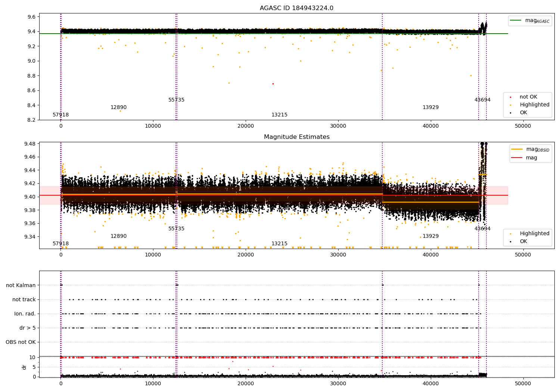
Task: Click the 'dr > 5' y-axis label
Action: pyautogui.click(x=28, y=328)
